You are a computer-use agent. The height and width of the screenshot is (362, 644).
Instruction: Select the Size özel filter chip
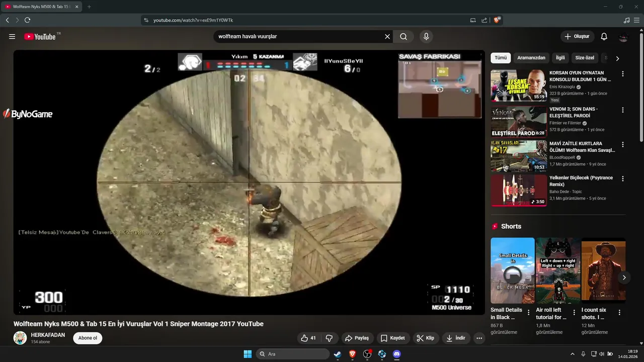coord(585,58)
